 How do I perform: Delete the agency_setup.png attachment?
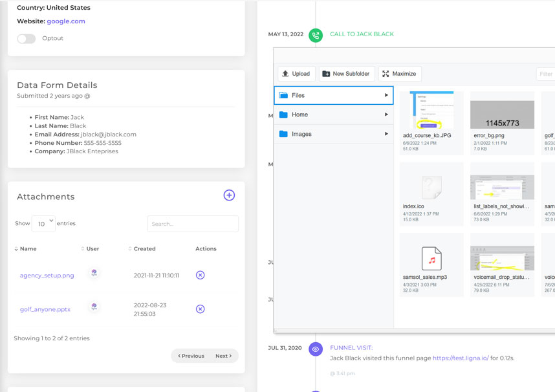point(200,275)
